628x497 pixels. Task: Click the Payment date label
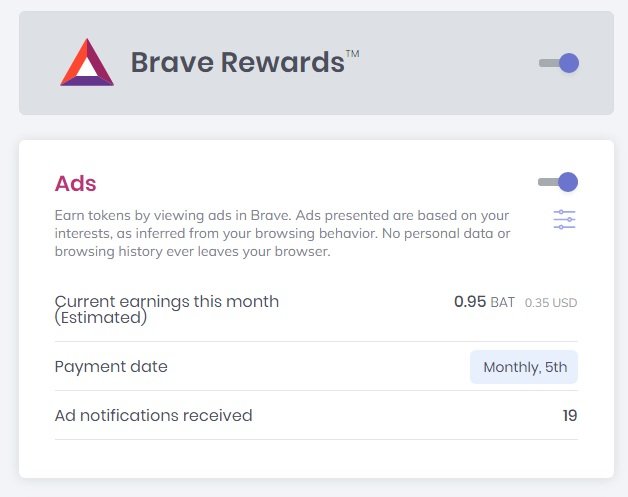pos(111,367)
